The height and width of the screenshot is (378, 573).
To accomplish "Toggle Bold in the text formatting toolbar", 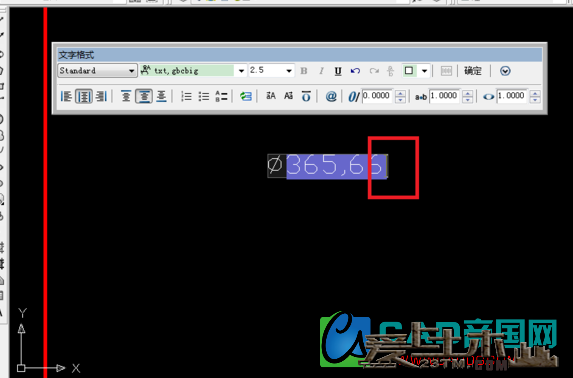I will click(x=304, y=71).
